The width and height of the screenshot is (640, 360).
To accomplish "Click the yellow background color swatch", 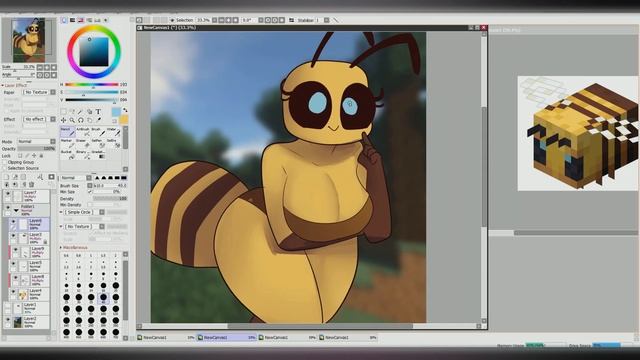I will coord(124,120).
